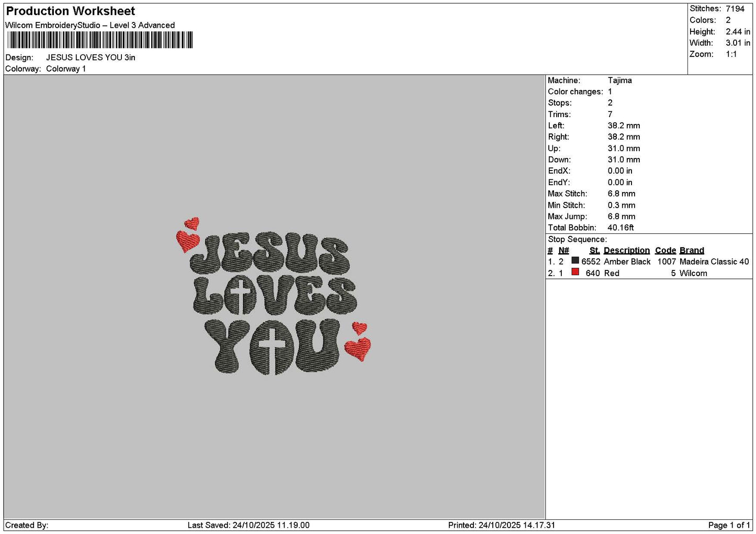Image resolution: width=756 pixels, height=534 pixels.
Task: Click the Height value 2.44 in
Action: [738, 32]
